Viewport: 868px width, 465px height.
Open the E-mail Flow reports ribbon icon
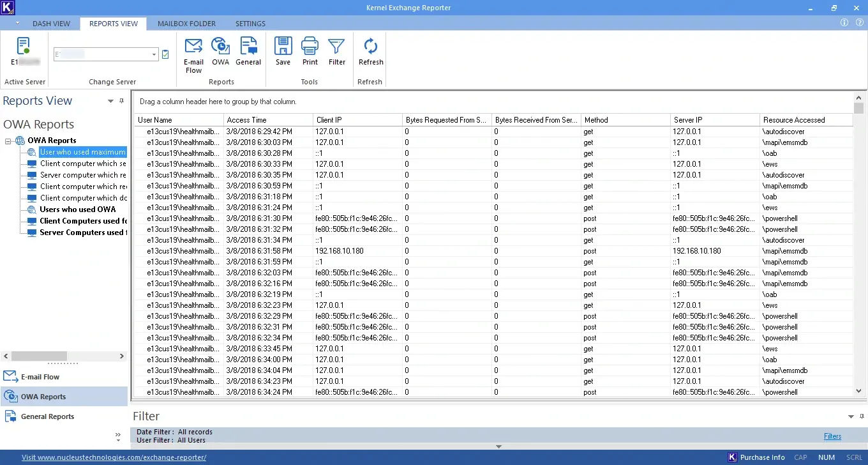tap(193, 54)
